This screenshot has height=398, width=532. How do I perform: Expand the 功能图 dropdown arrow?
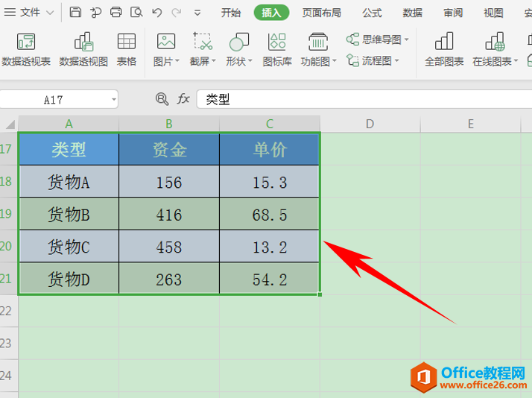pos(335,61)
